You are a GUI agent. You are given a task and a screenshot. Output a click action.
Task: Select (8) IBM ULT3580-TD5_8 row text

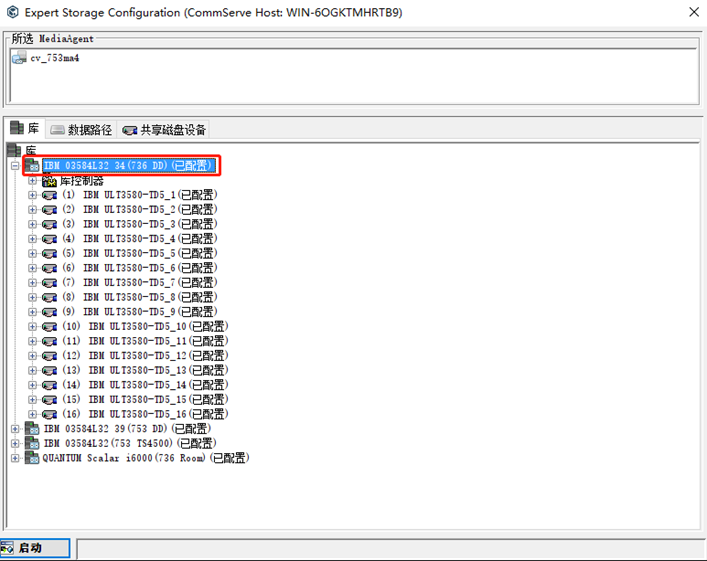[140, 297]
